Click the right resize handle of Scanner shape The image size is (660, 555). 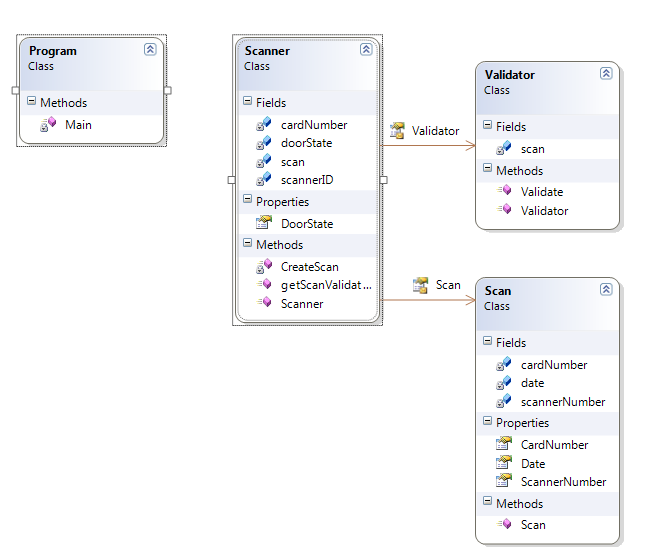click(x=384, y=180)
